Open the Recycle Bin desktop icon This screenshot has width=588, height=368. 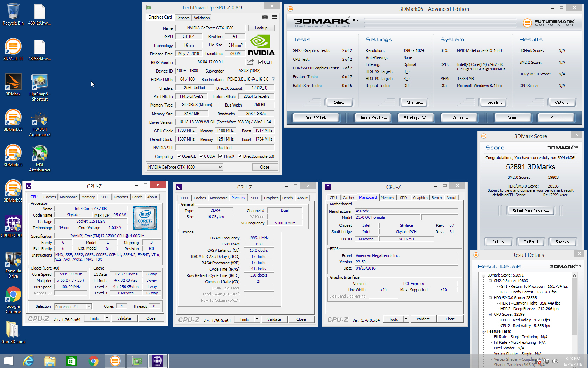coord(13,14)
